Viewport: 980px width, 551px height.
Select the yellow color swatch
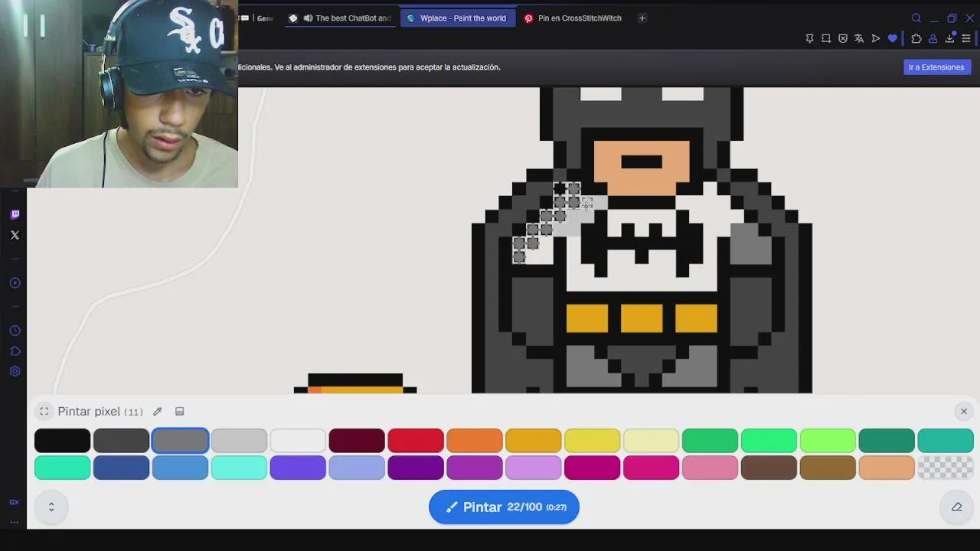(593, 441)
